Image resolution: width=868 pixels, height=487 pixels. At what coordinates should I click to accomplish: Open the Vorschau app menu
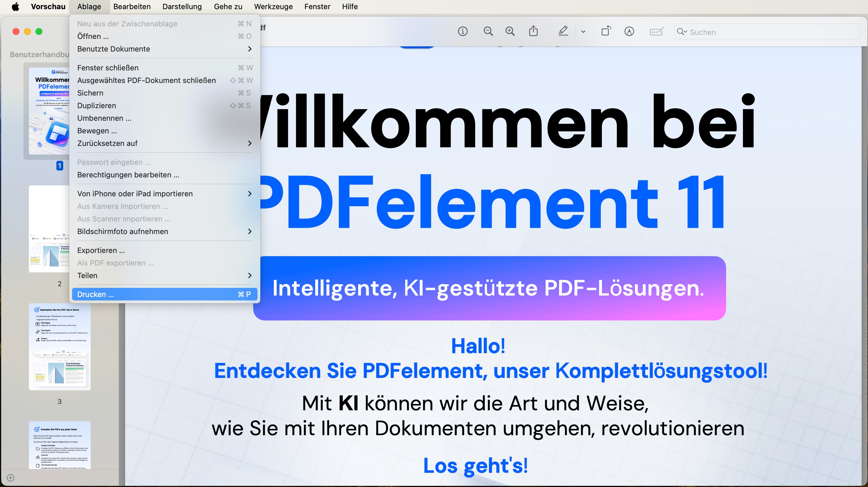(48, 7)
